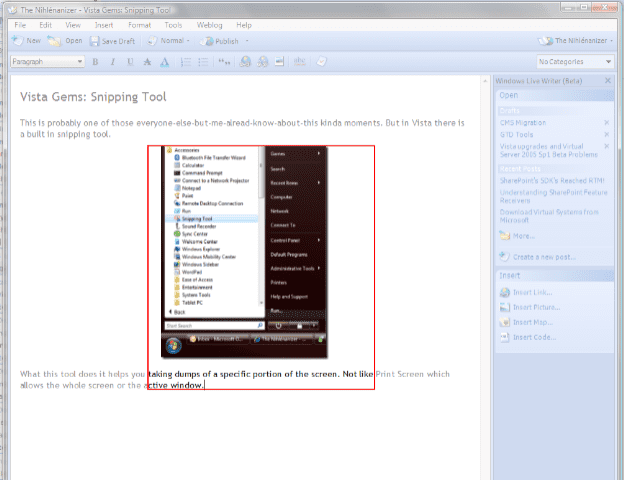Click Create a new post... link
The width and height of the screenshot is (624, 480).
tap(538, 257)
